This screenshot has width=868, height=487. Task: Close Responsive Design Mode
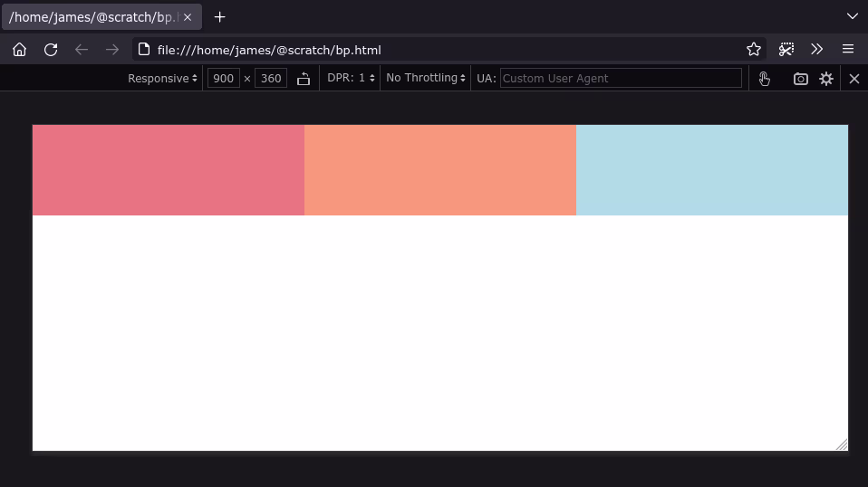[854, 79]
